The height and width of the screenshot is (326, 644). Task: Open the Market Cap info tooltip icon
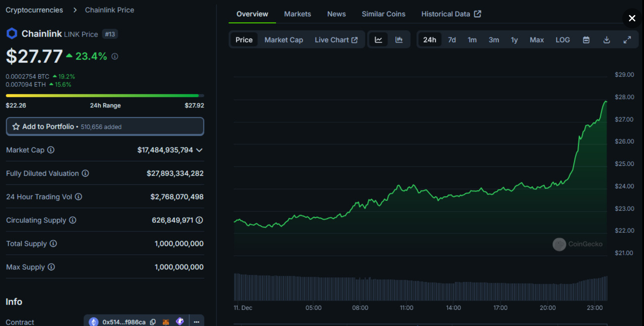click(51, 150)
